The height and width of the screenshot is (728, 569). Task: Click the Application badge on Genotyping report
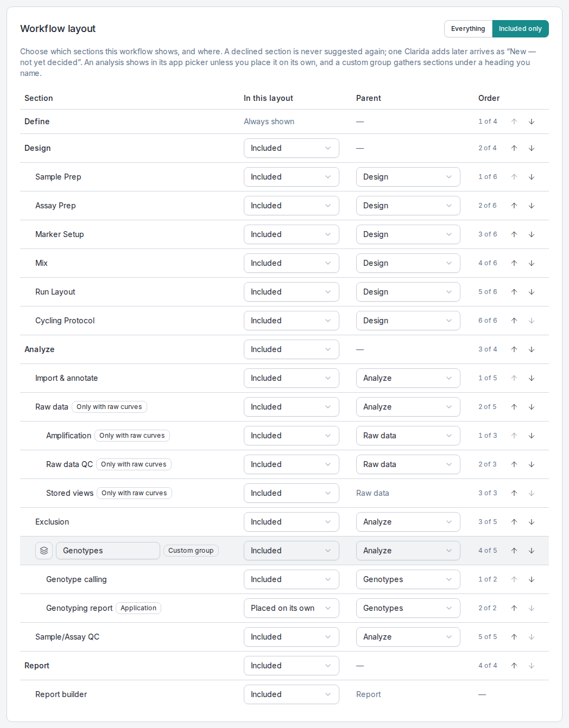point(138,608)
